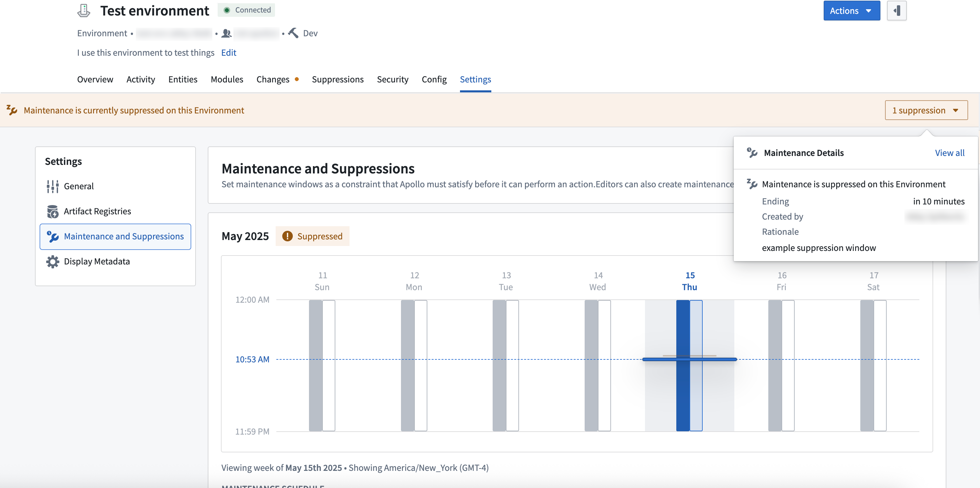Image resolution: width=980 pixels, height=488 pixels.
Task: Click the General sliders icon in Settings
Action: (x=52, y=186)
